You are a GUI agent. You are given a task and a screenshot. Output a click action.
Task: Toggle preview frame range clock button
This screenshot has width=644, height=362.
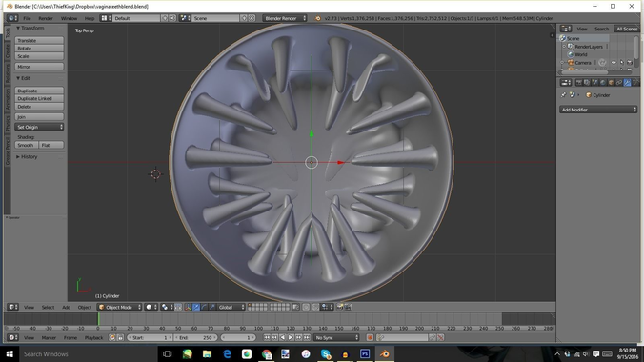(x=111, y=337)
